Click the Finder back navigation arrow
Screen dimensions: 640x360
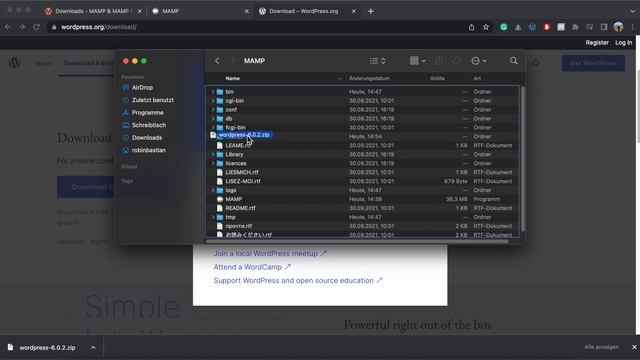217,61
